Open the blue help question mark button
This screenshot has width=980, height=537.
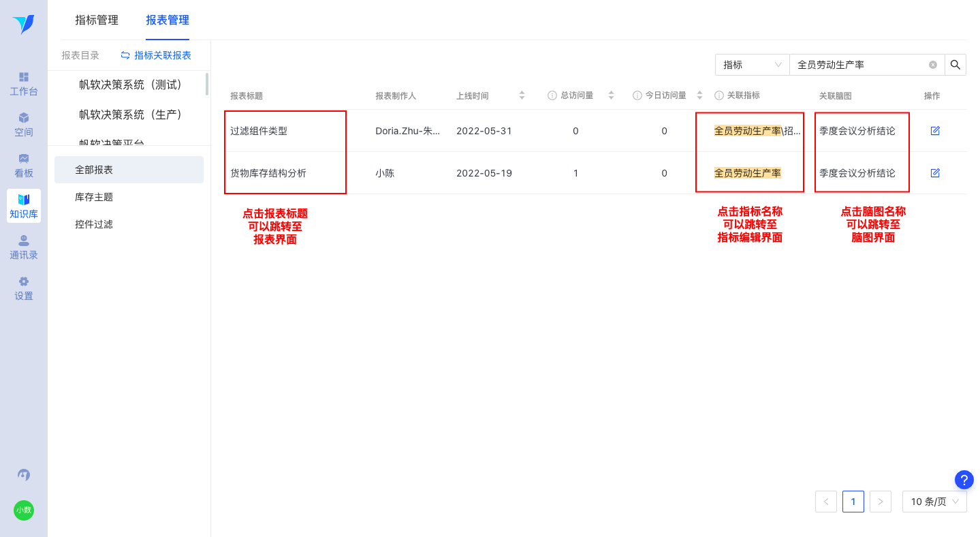coord(964,480)
